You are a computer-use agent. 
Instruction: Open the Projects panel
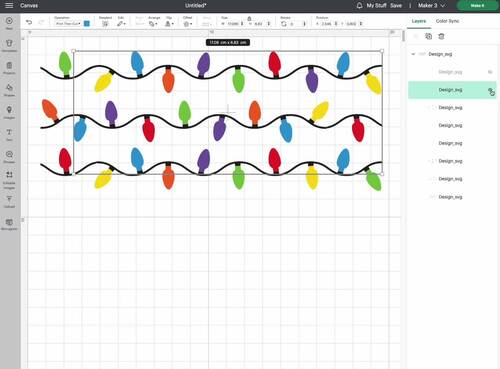coord(9,67)
